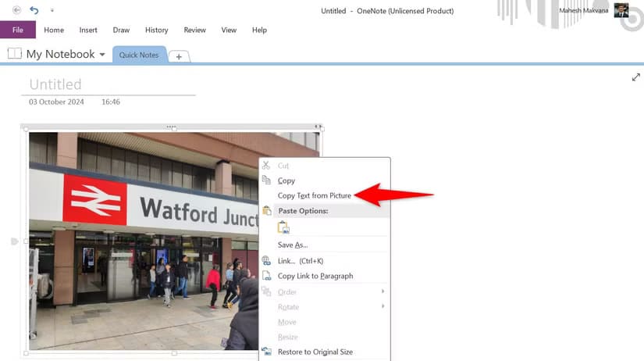
Task: Select Copy Link to Paragraph
Action: pos(315,276)
